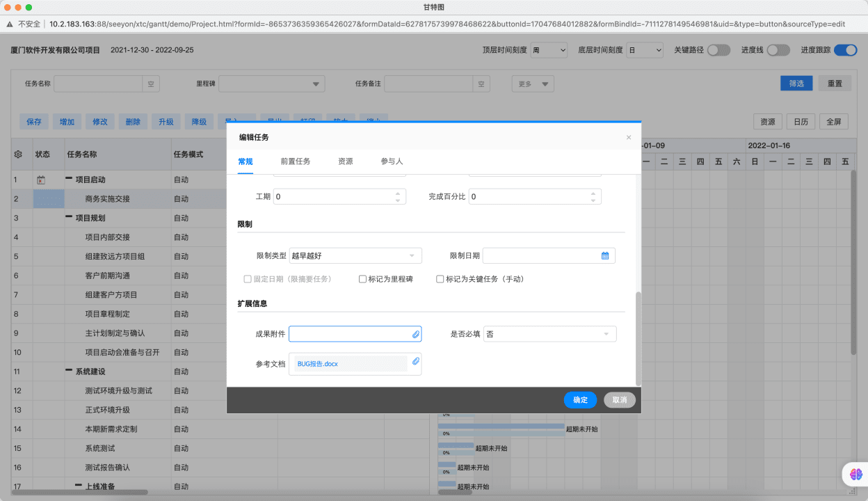Image resolution: width=868 pixels, height=501 pixels.
Task: Click the 重置 button
Action: (x=835, y=83)
